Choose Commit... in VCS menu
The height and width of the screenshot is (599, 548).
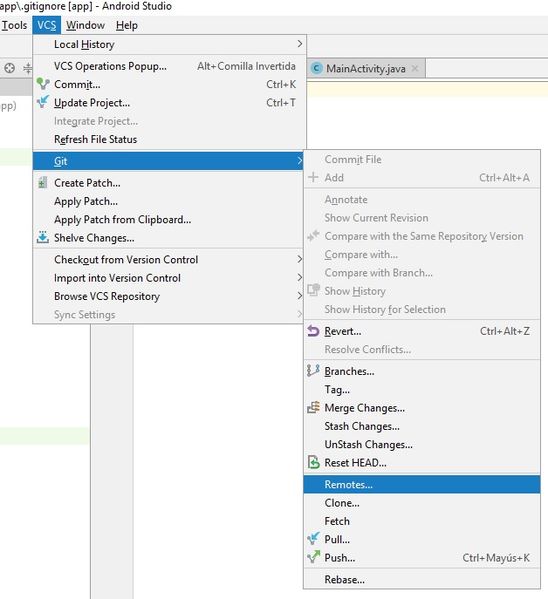pyautogui.click(x=169, y=84)
